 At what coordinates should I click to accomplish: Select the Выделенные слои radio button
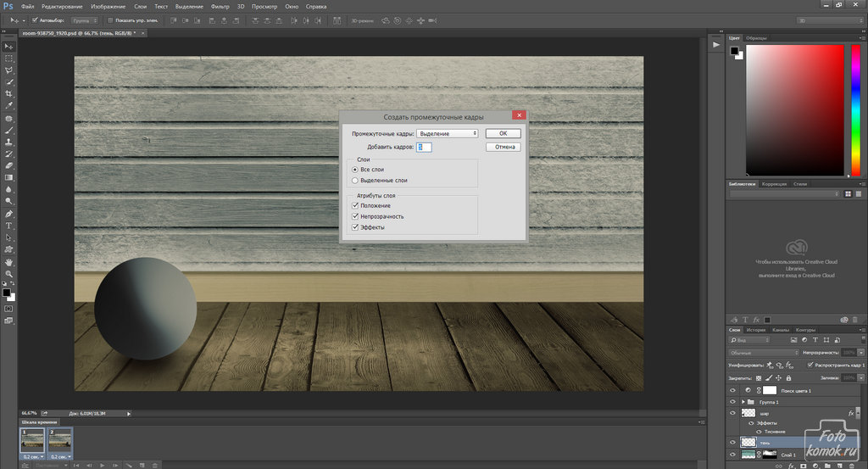[x=355, y=181]
